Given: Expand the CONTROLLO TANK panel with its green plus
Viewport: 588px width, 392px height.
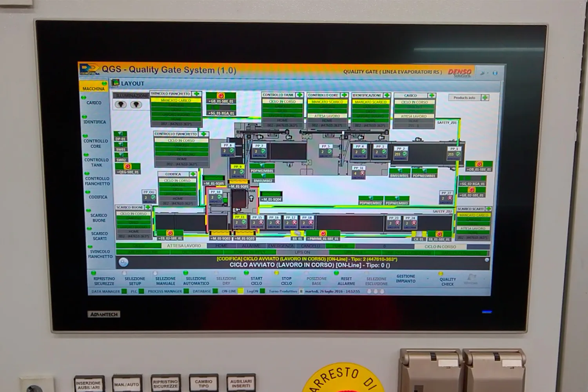Looking at the screenshot, I should click(x=300, y=95).
